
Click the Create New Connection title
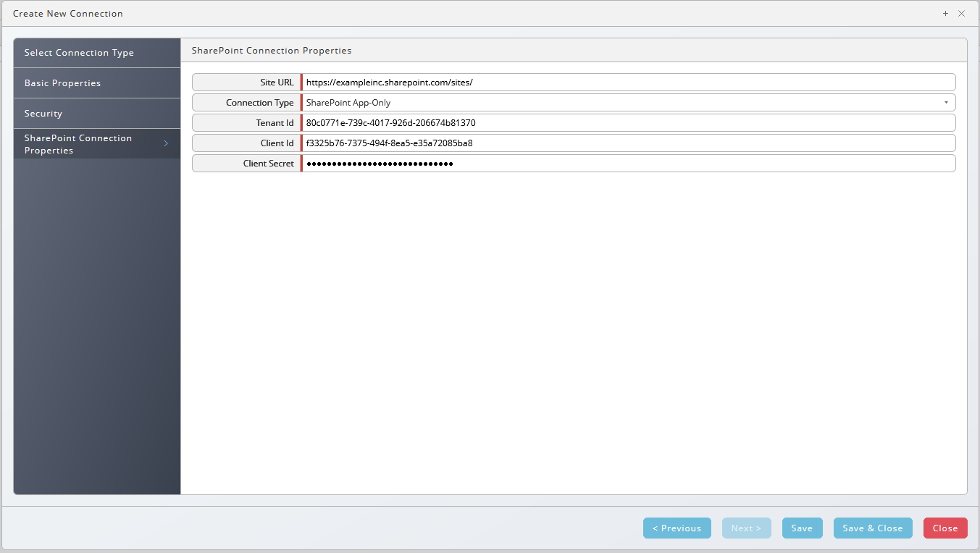point(68,14)
